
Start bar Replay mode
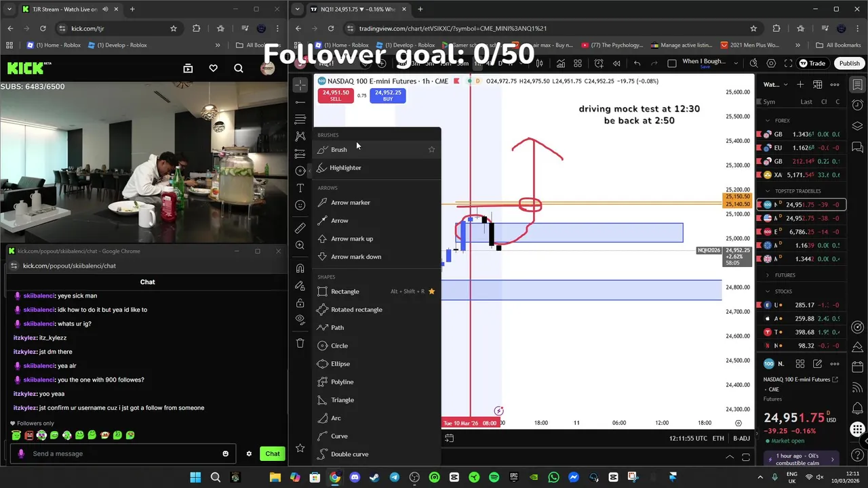point(616,63)
